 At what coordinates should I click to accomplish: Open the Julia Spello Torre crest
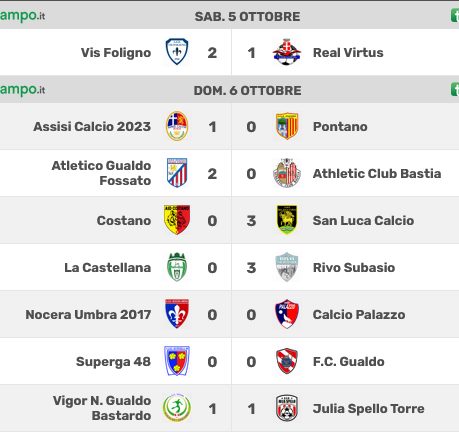(287, 408)
